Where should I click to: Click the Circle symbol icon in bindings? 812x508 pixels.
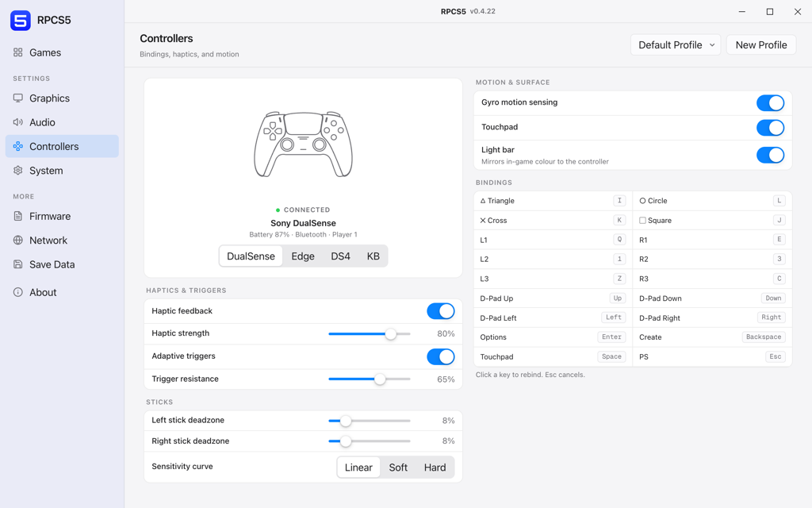click(642, 201)
